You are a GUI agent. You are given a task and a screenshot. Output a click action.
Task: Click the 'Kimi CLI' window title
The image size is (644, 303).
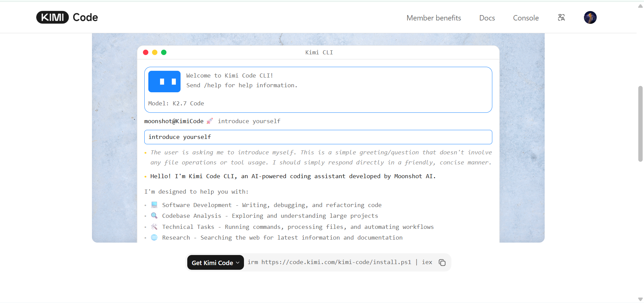tap(319, 52)
